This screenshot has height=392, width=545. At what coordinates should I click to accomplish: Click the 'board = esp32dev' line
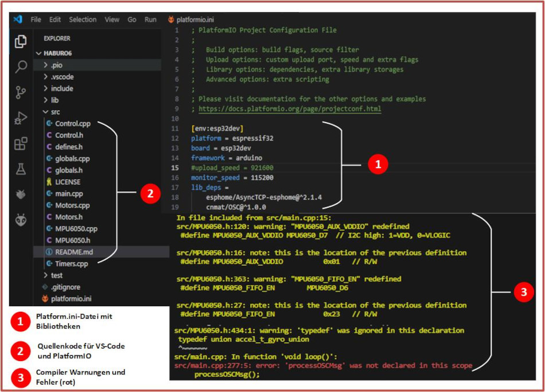[221, 148]
